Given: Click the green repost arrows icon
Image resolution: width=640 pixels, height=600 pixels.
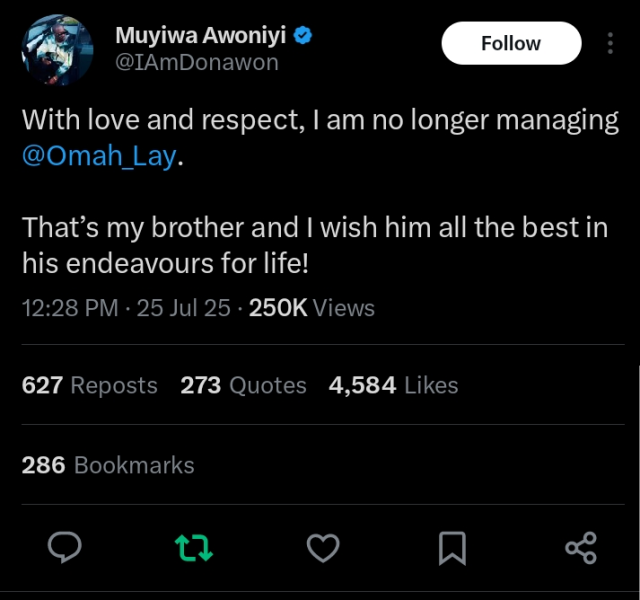Looking at the screenshot, I should click(x=194, y=547).
